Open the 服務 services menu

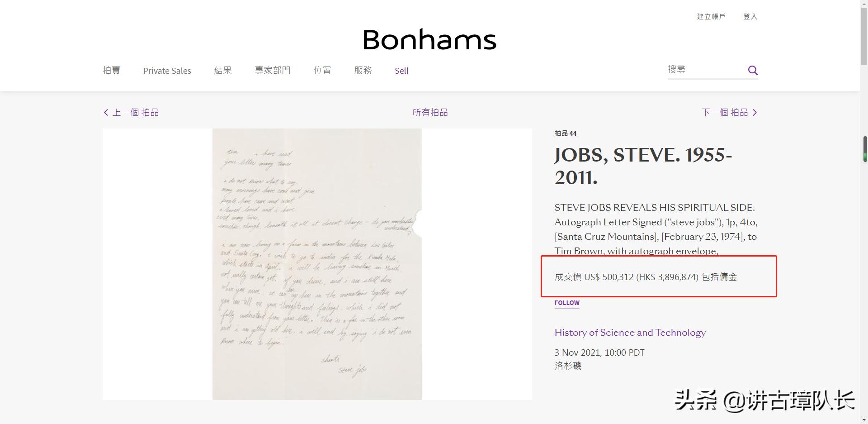click(363, 71)
